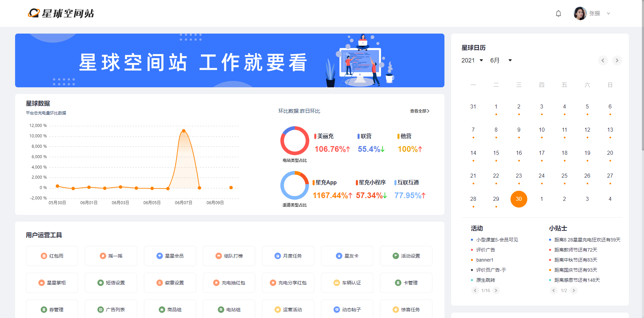Click tip 距离教师节还有72天
The height and width of the screenshot is (318, 644).
pos(576,250)
